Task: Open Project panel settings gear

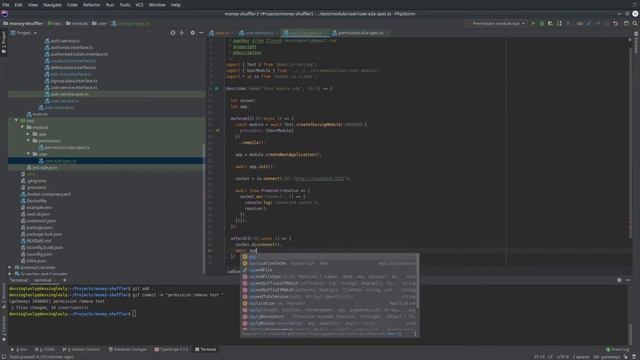Action: [x=192, y=33]
